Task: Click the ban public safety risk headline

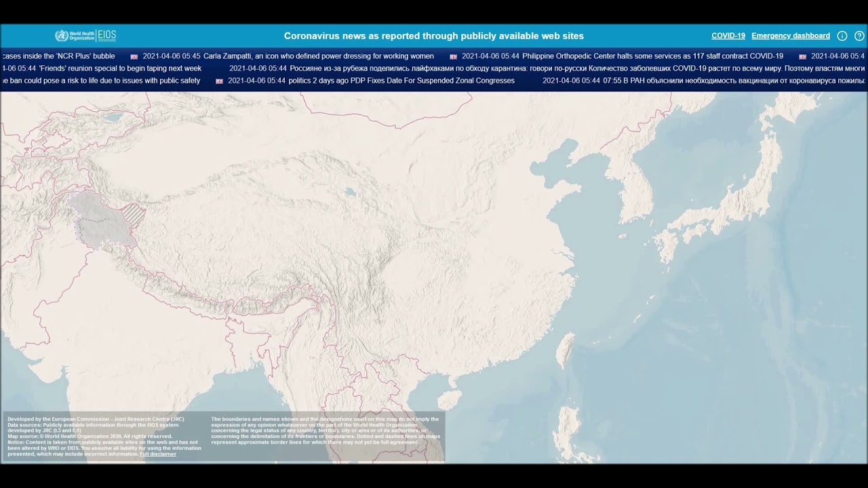Action: (100, 81)
